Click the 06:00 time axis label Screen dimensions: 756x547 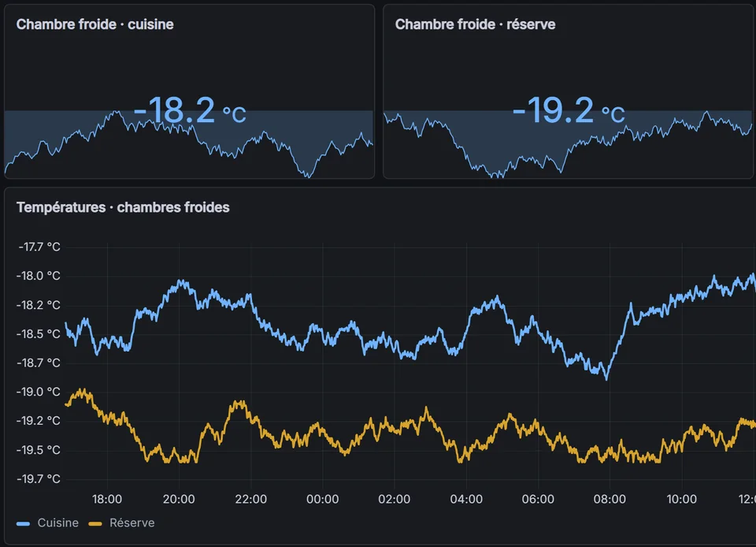[538, 499]
